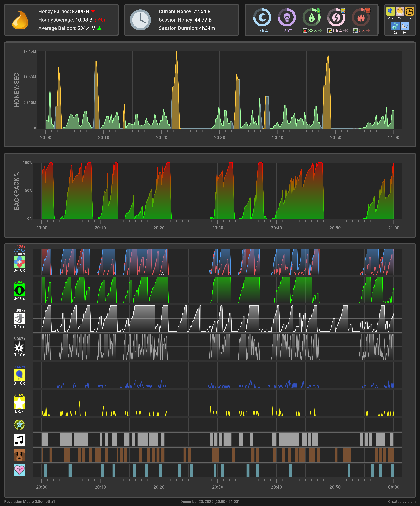The image size is (420, 506).
Task: Click the brown bear buff icon
Action: point(19,455)
